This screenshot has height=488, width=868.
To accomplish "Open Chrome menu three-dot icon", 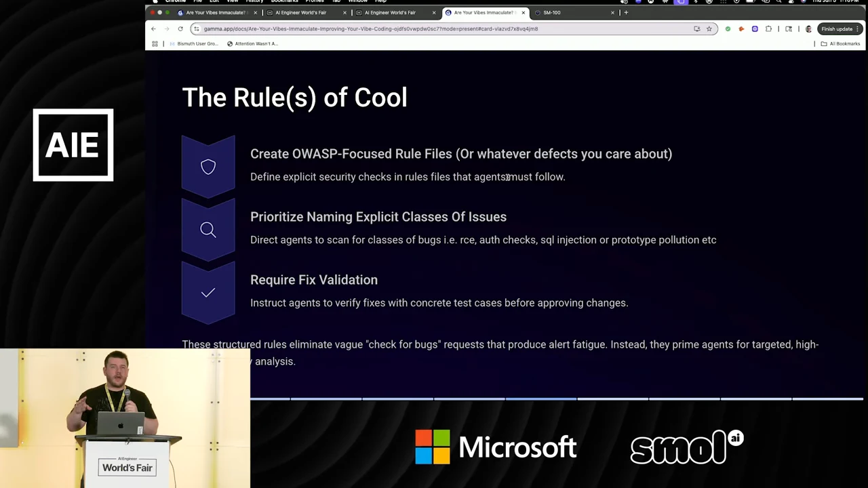I will 858,28.
